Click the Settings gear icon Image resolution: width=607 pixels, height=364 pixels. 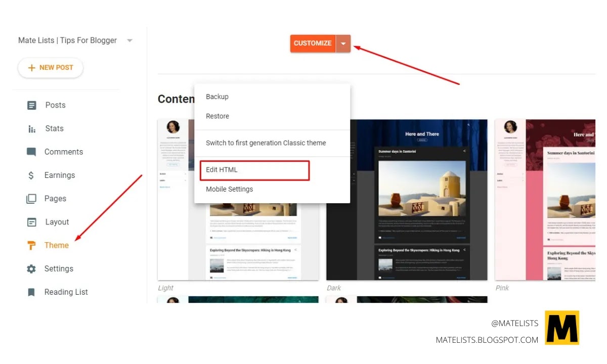(31, 269)
